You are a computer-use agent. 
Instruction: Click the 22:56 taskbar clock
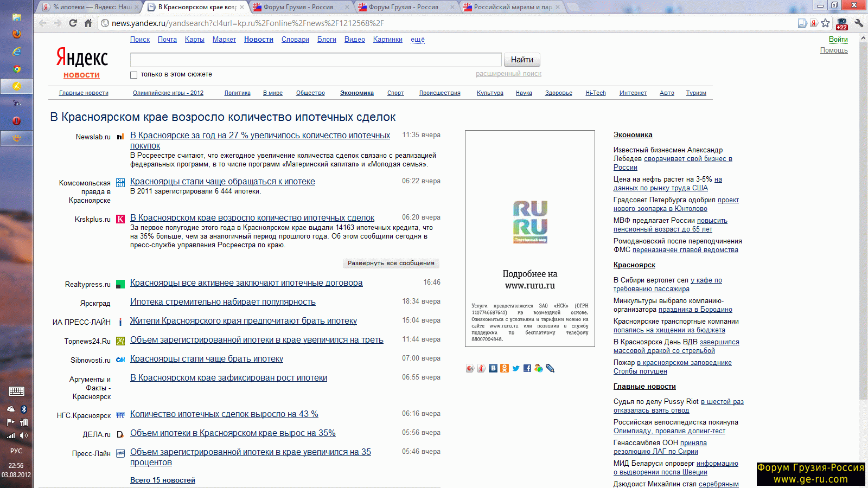(16, 465)
